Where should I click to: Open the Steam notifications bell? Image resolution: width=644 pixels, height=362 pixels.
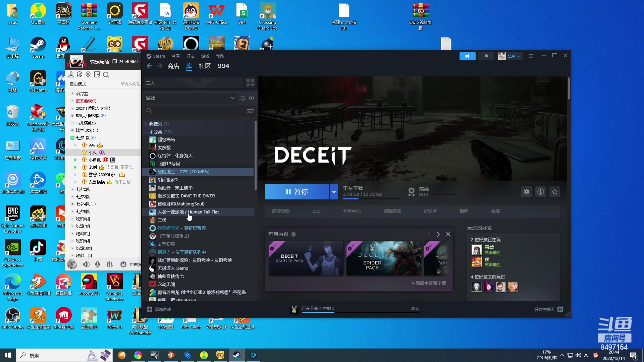coord(486,56)
